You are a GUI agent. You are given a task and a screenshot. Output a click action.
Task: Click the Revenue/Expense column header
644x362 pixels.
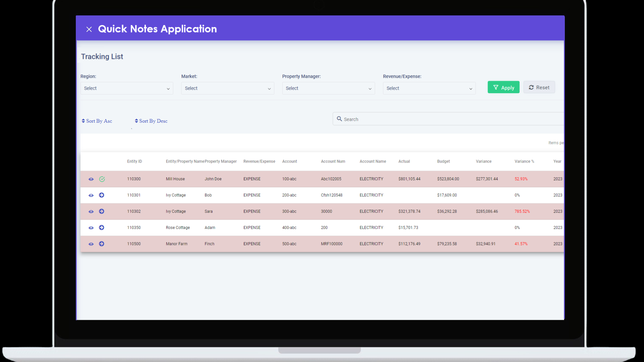coord(259,162)
